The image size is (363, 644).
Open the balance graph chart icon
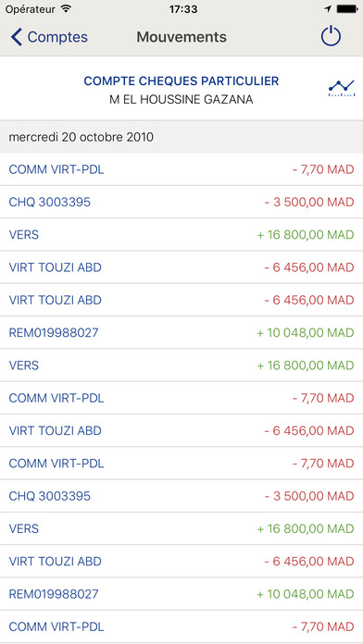pos(341,88)
